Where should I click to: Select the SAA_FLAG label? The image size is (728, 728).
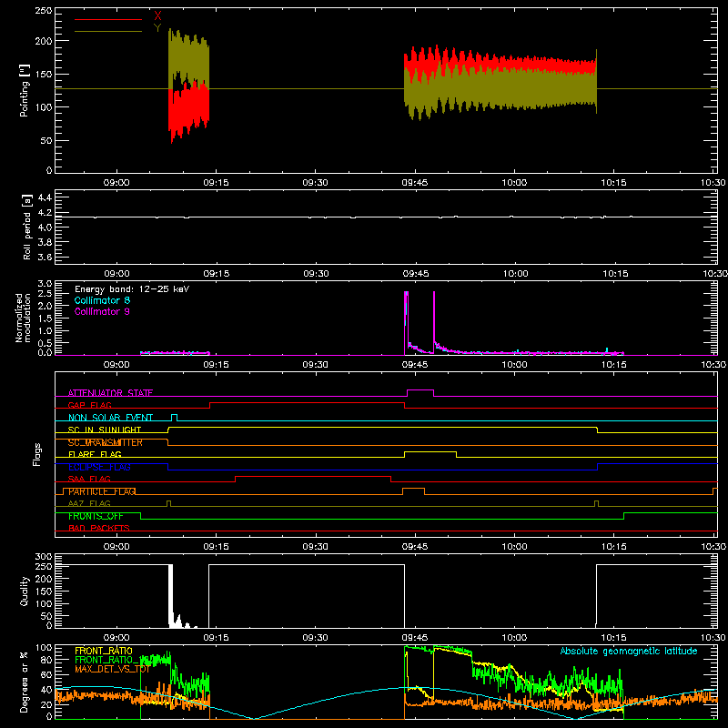pyautogui.click(x=89, y=480)
